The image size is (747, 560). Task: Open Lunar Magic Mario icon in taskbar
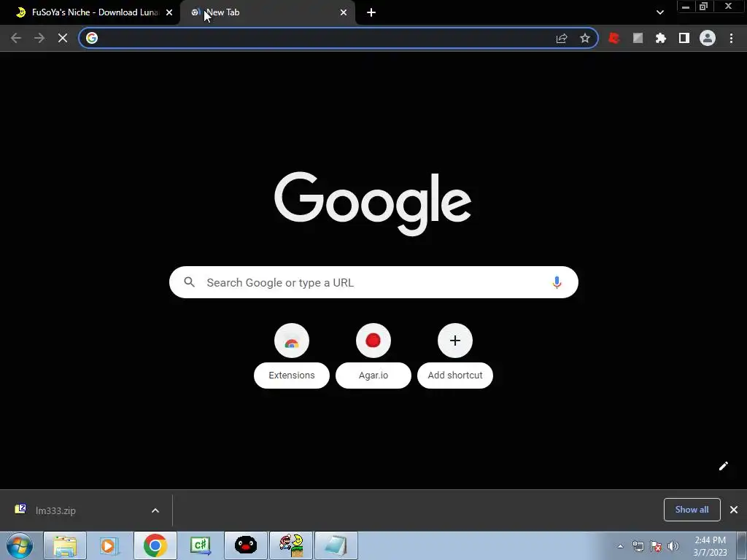pos(291,545)
